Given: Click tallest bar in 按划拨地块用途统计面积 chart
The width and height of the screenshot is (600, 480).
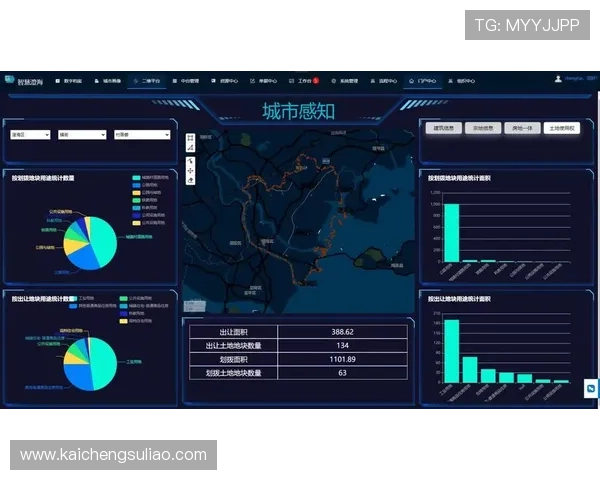Looking at the screenshot, I should [x=452, y=232].
